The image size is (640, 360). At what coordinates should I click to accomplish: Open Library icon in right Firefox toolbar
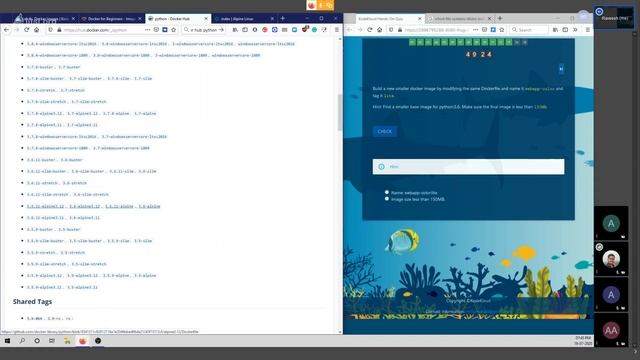point(556,30)
